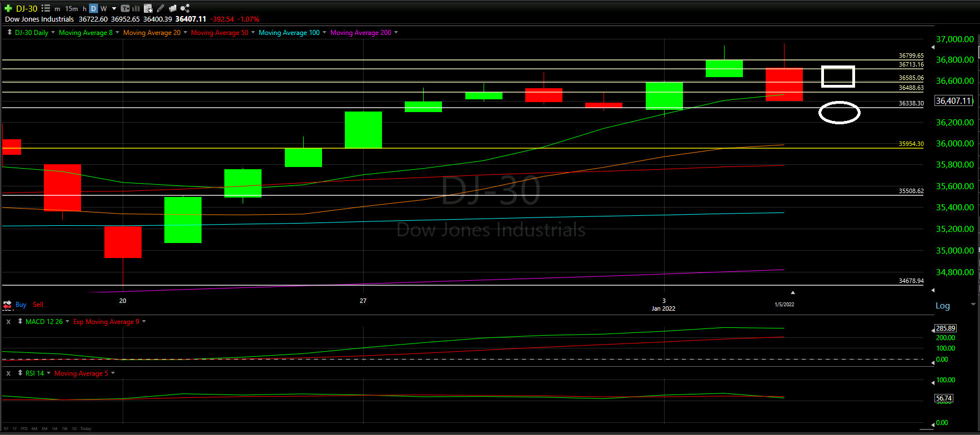The width and height of the screenshot is (980, 435).
Task: Click the Buy button
Action: pos(21,305)
